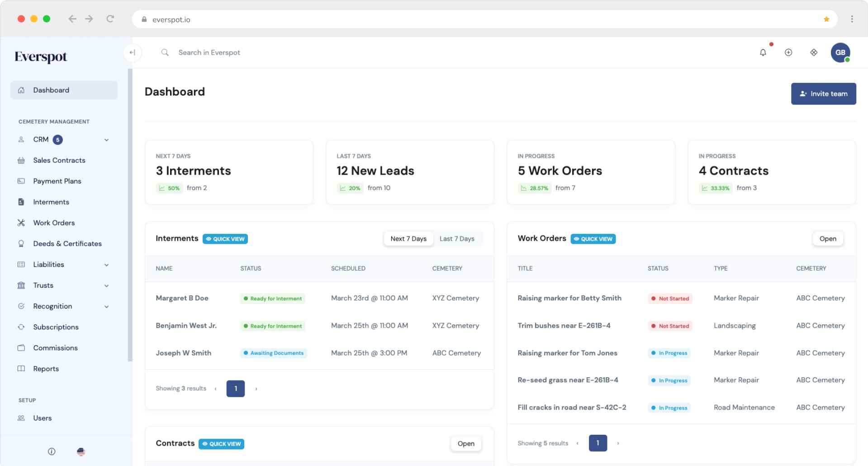
Task: Select Next 7 Days interments view
Action: 408,239
